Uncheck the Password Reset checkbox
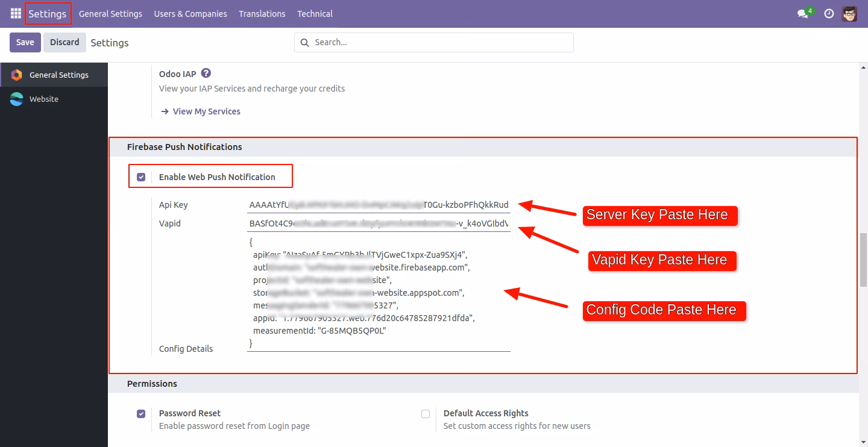Image resolution: width=868 pixels, height=447 pixels. coord(141,414)
